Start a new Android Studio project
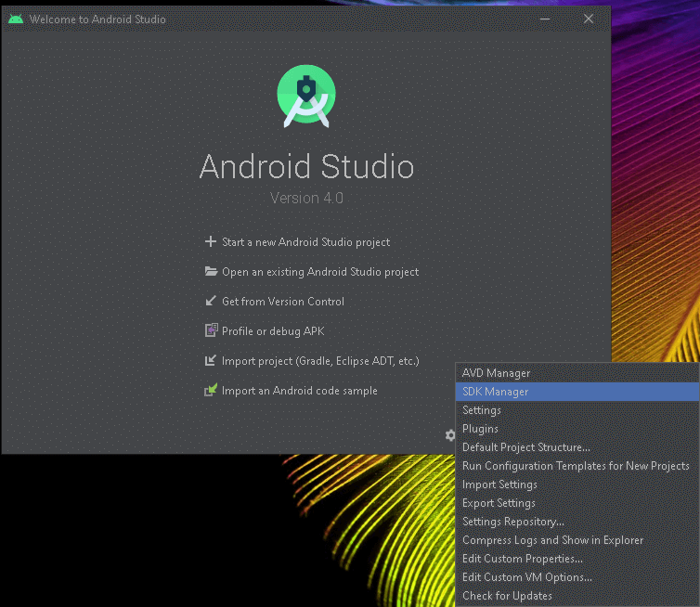The height and width of the screenshot is (607, 700). [x=305, y=242]
